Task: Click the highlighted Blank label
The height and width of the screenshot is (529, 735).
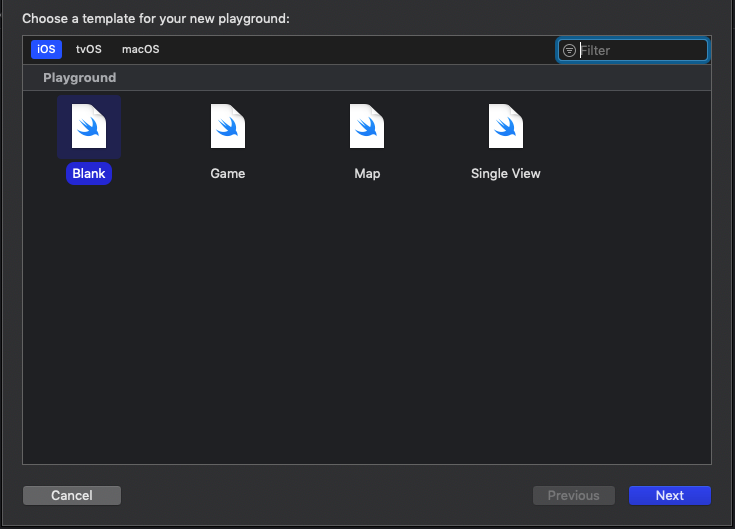Action: pos(89,173)
